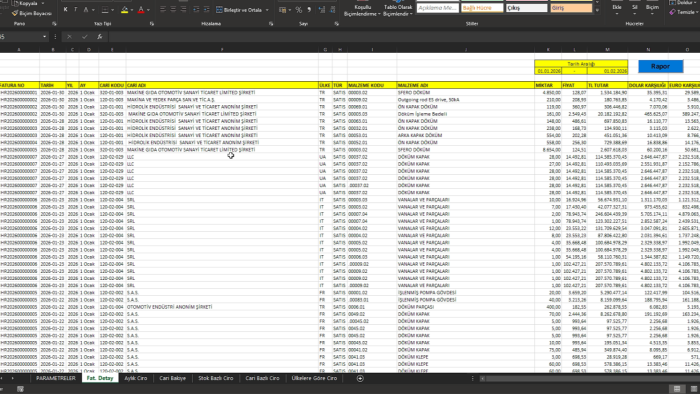
Task: Align text left
Action: (x=163, y=9)
